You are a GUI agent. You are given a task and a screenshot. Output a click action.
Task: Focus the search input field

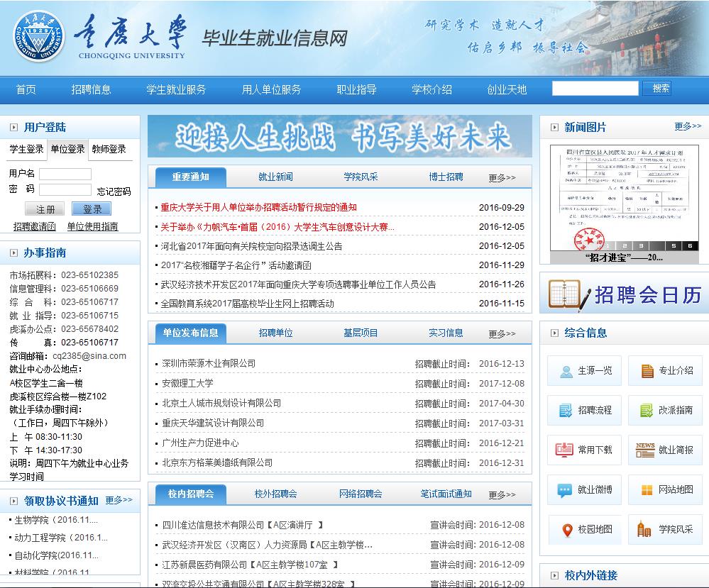[x=595, y=88]
